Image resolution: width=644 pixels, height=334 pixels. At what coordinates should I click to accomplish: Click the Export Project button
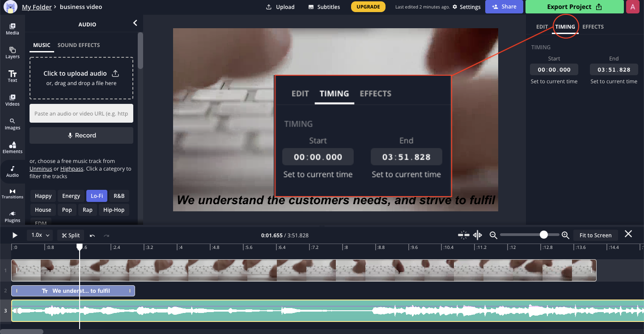[574, 7]
